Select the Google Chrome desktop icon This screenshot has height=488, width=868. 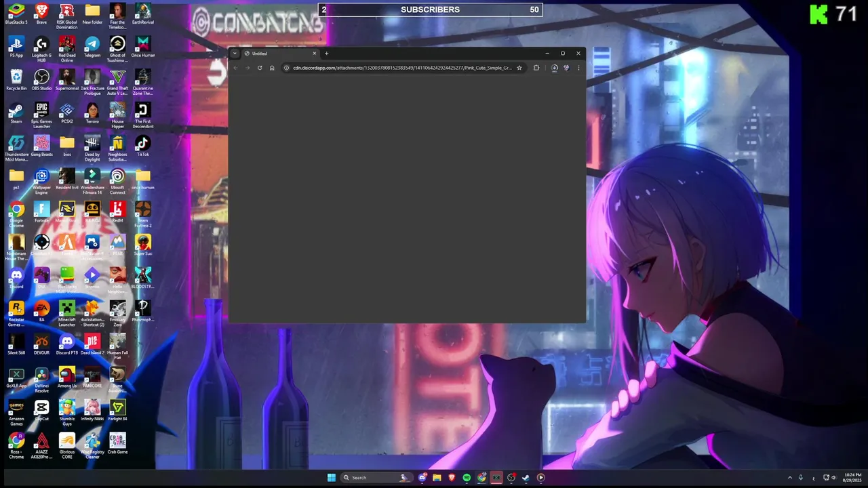(x=16, y=216)
